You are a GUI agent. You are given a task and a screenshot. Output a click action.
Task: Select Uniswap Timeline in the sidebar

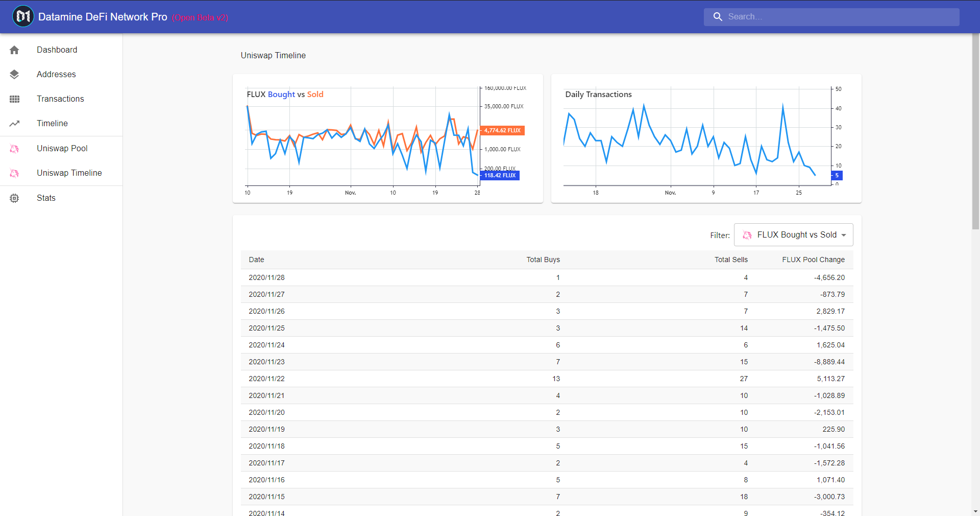(x=61, y=173)
